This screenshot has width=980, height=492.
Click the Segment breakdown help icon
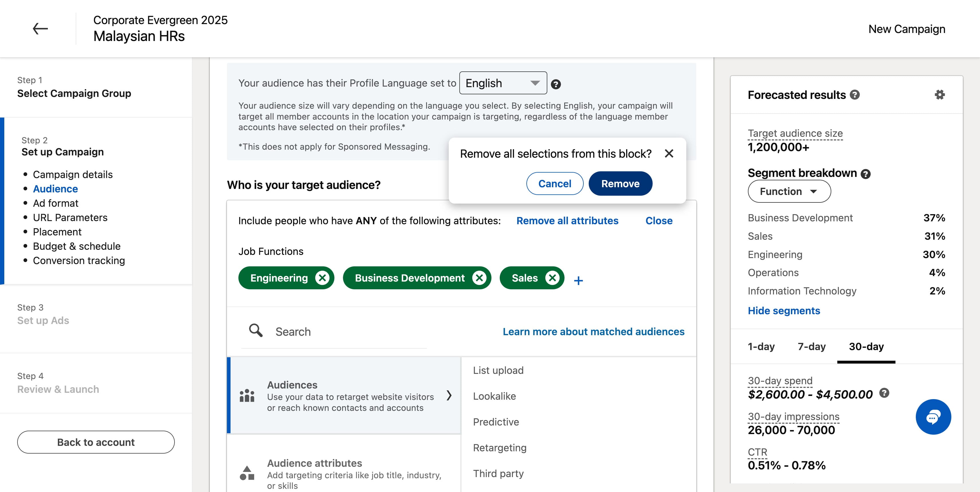[865, 174]
